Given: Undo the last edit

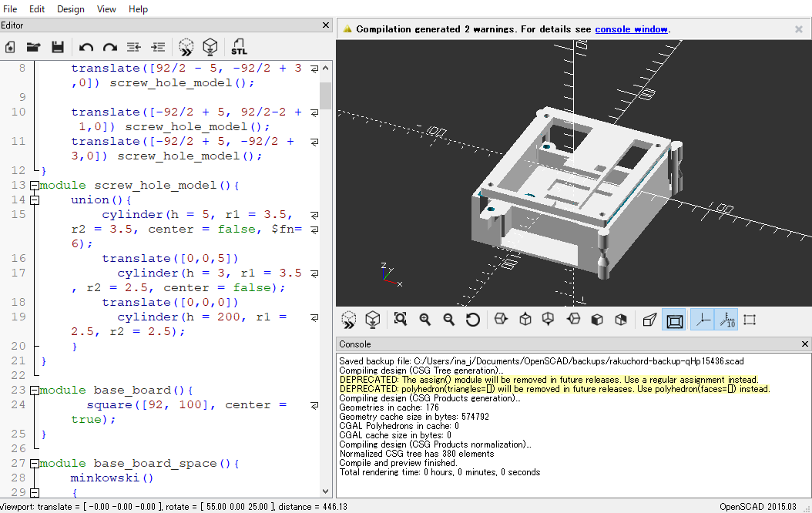Looking at the screenshot, I should point(86,48).
